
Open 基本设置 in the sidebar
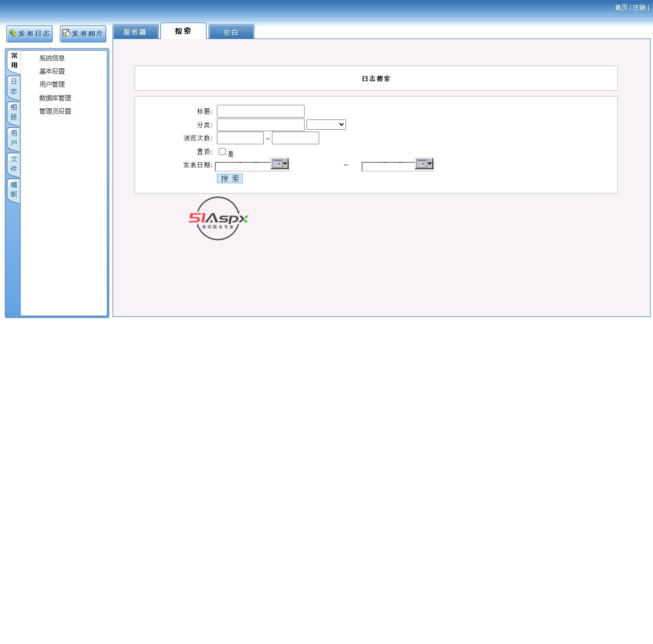(52, 71)
